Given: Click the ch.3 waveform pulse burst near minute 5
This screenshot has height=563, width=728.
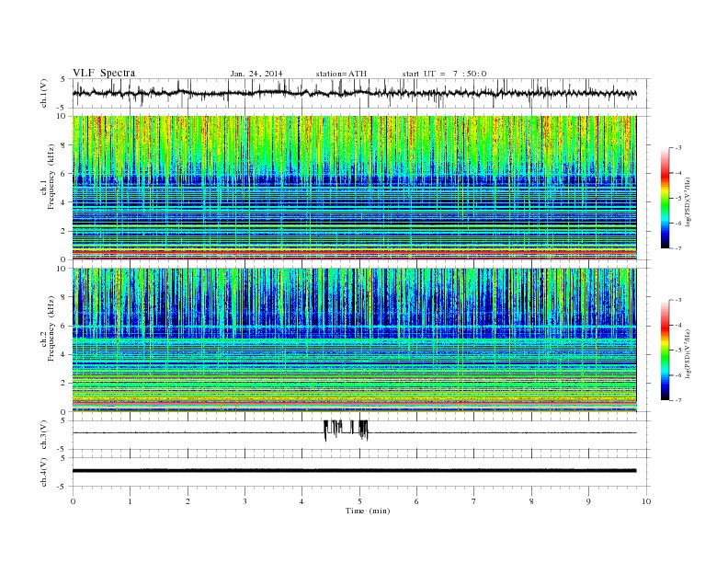Looking at the screenshot, I should [363, 431].
